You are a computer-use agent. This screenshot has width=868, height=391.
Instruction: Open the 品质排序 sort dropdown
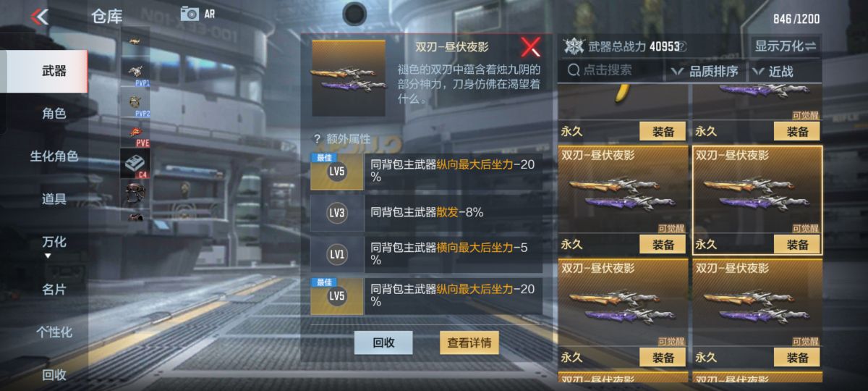(705, 71)
